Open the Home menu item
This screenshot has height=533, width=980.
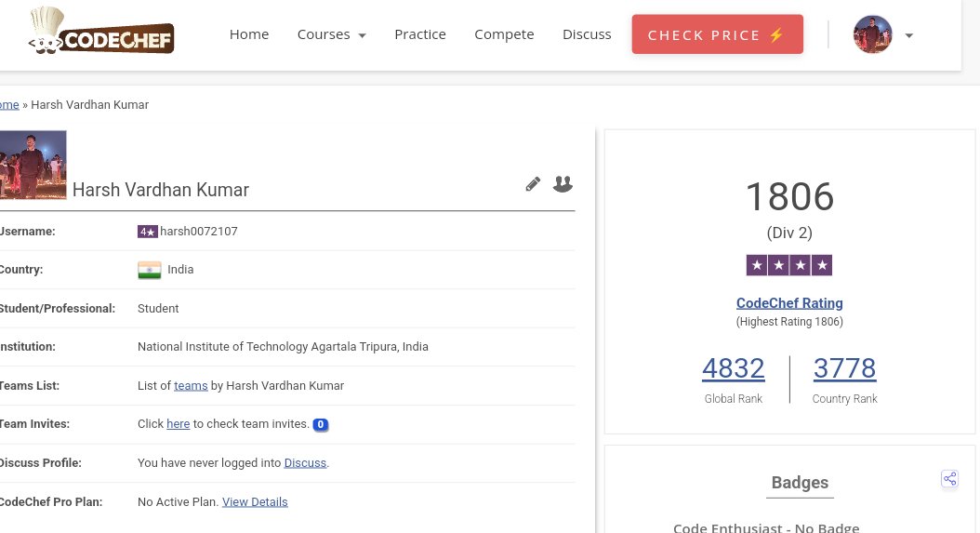coord(249,34)
